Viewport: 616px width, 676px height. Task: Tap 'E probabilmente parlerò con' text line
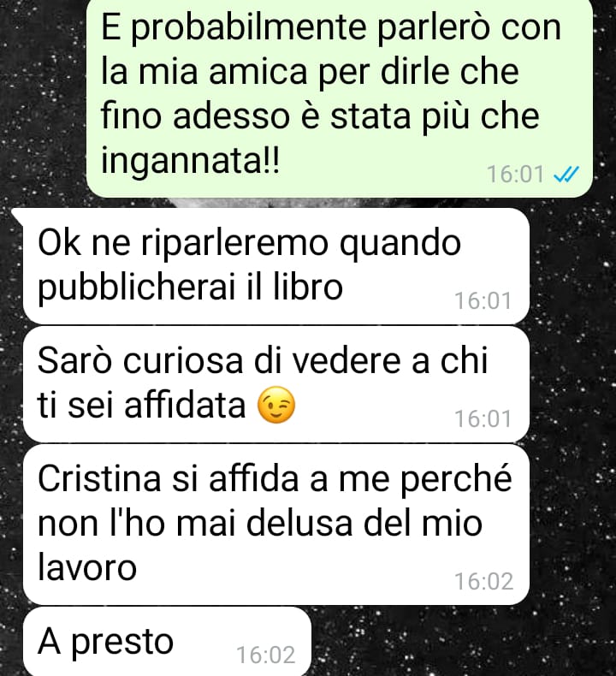(x=331, y=27)
